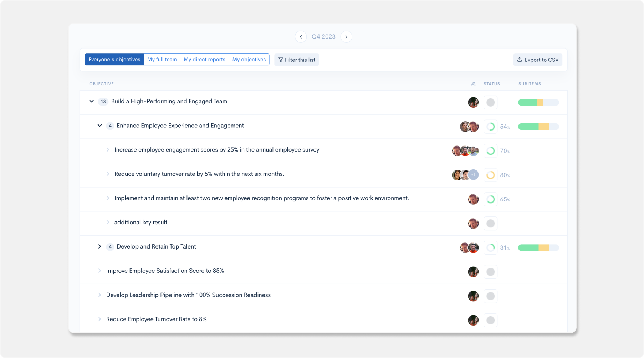This screenshot has height=358, width=644.
Task: Click the 70% status ring for engagement scores
Action: 490,151
